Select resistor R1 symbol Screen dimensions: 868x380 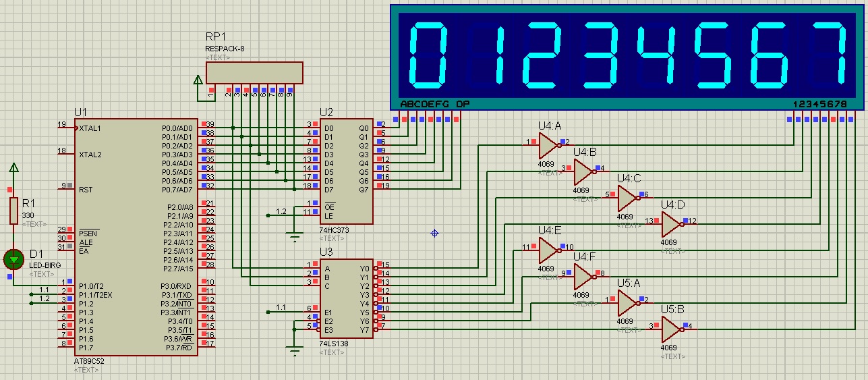coord(13,211)
